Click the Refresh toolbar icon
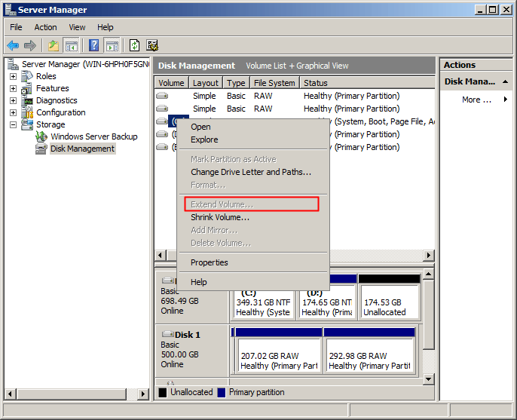The image size is (517, 420). pos(134,45)
